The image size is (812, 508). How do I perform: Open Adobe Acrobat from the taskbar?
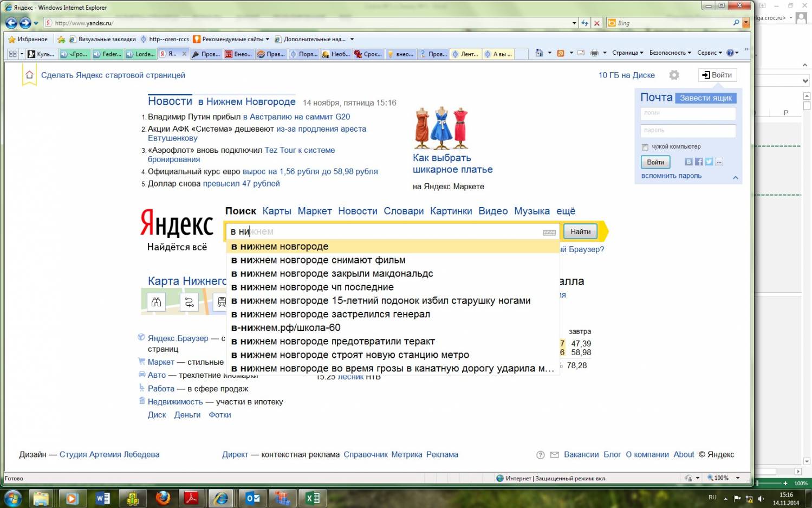click(x=192, y=498)
